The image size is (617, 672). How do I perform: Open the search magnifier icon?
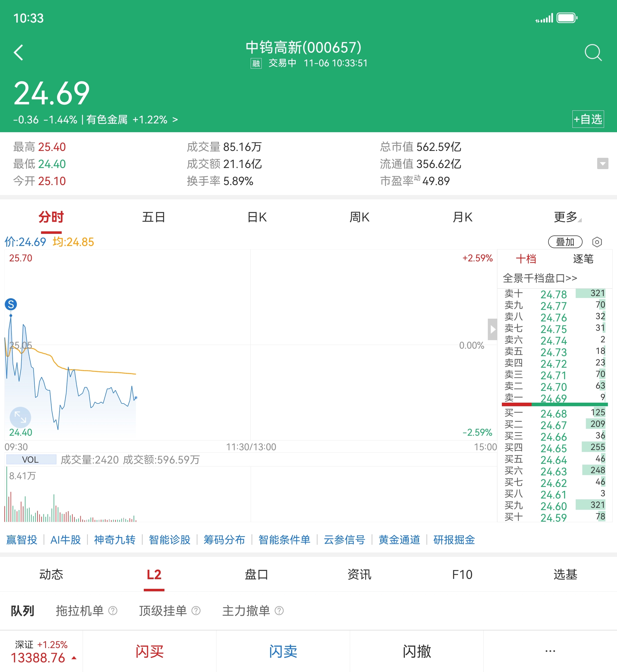[593, 52]
